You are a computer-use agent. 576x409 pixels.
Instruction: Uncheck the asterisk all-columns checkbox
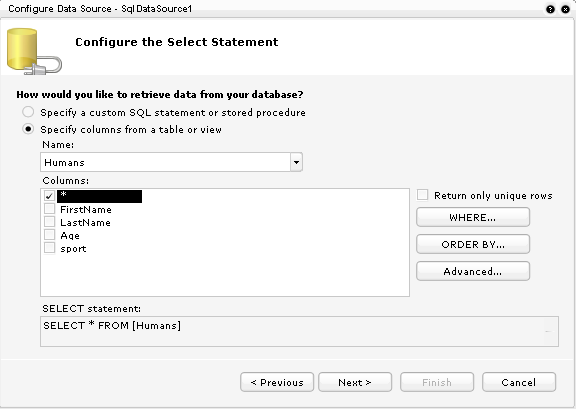pyautogui.click(x=49, y=196)
